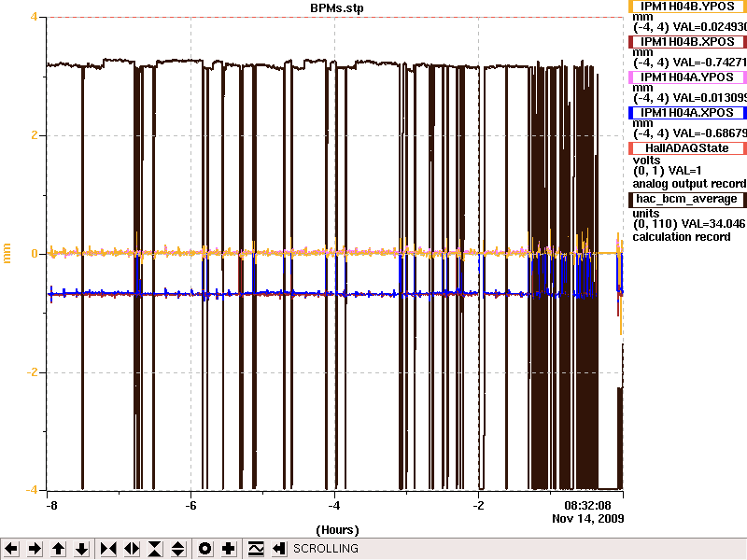Click the horizontal zoom-in (inward triangles) icon
747x560 pixels.
(x=108, y=549)
